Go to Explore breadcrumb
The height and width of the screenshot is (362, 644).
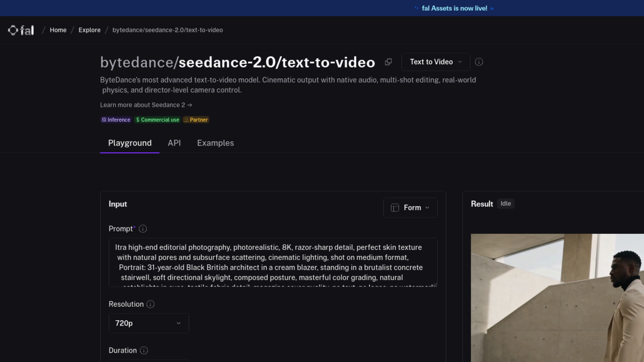90,30
